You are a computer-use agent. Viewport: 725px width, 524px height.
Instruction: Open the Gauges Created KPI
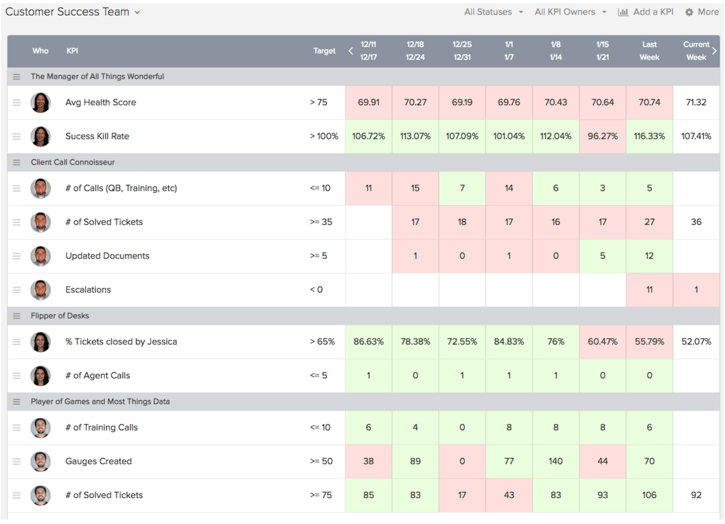point(98,461)
